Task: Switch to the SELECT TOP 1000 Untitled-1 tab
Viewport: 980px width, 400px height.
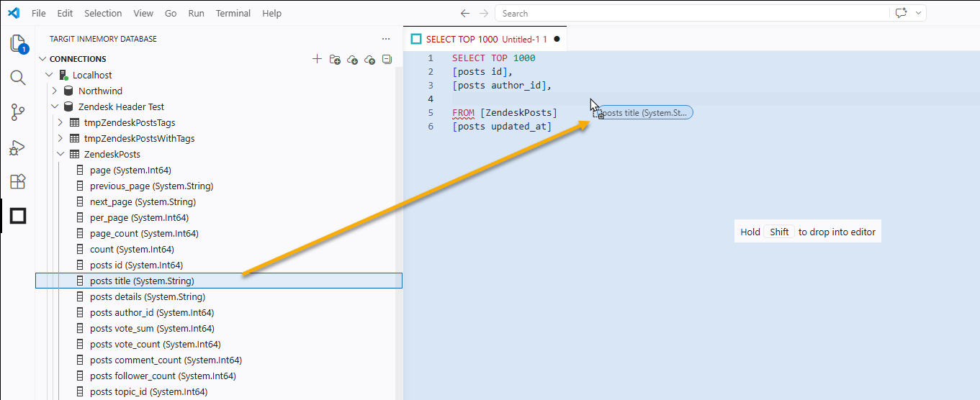Action: coord(479,39)
